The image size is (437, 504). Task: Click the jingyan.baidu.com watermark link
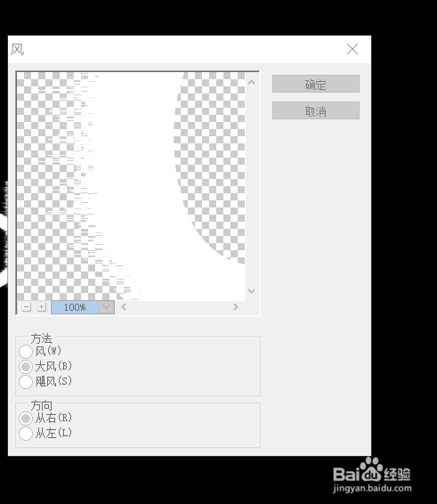pyautogui.click(x=372, y=488)
